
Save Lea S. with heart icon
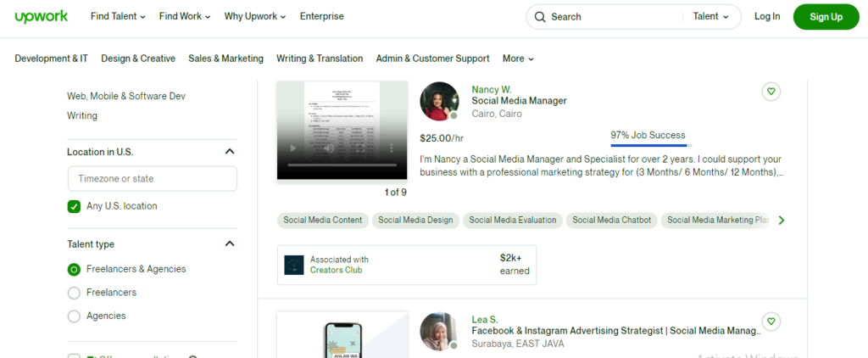pyautogui.click(x=771, y=321)
